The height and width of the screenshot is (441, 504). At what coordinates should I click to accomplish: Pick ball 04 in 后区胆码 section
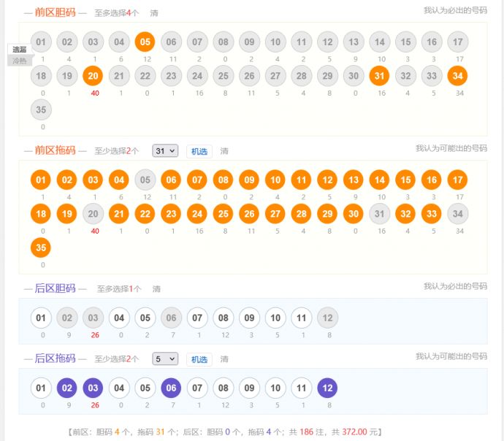point(119,318)
